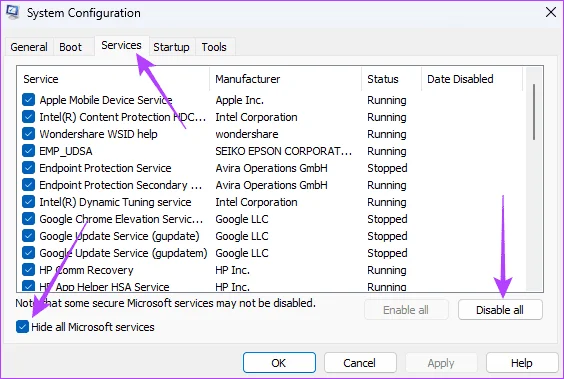Toggle Hide all Microsoft services checkbox
This screenshot has height=379, width=564.
click(x=22, y=327)
